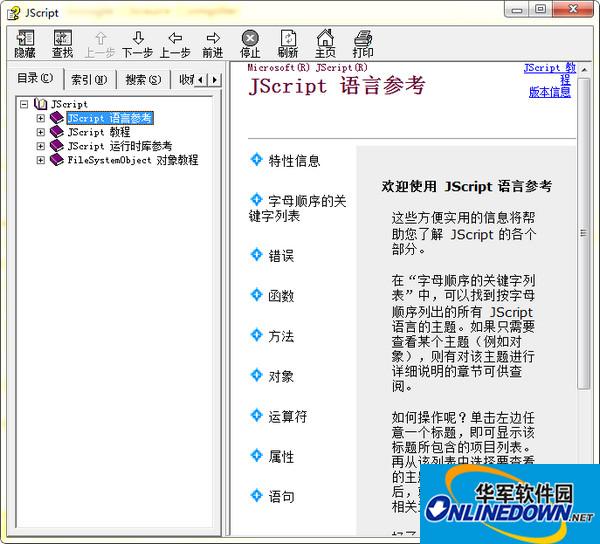Screen dimensions: 600x544
Task: Click the purple book icon for JScript 运行时库参考
Action: tap(57, 146)
